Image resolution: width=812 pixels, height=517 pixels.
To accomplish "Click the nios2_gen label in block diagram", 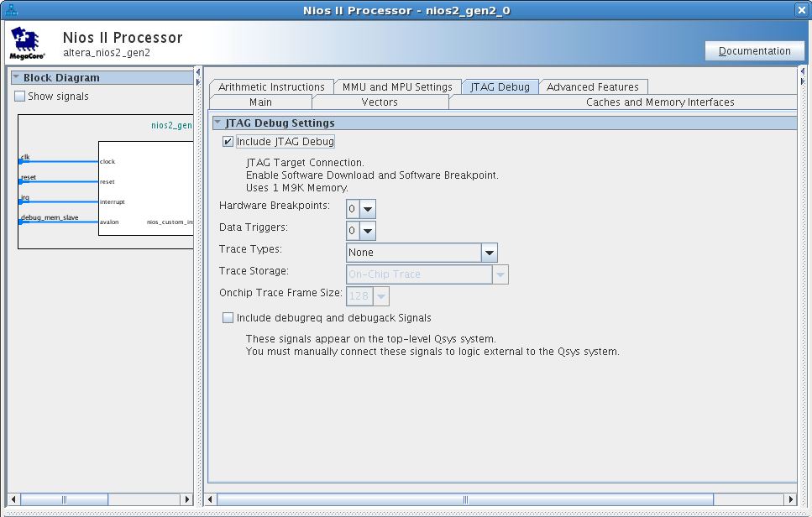I will 171,125.
